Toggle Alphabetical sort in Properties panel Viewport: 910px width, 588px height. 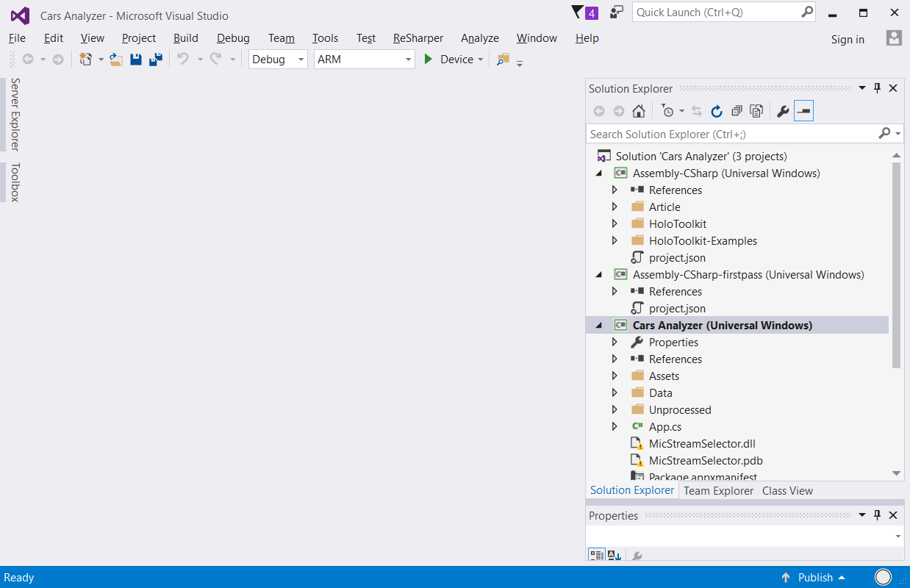click(615, 556)
